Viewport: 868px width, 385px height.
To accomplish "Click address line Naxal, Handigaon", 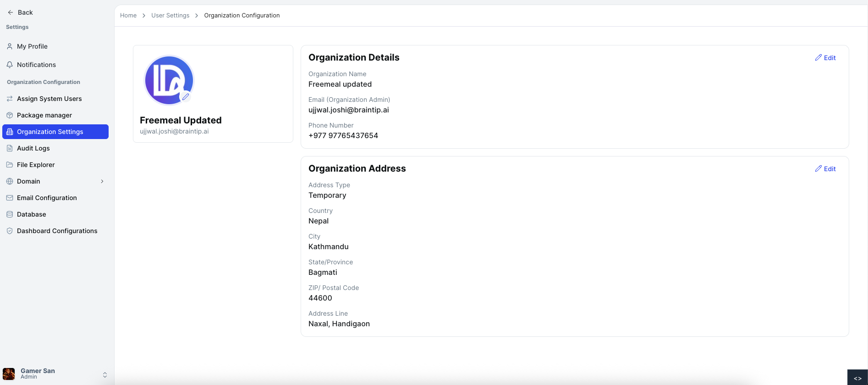I will pos(339,324).
